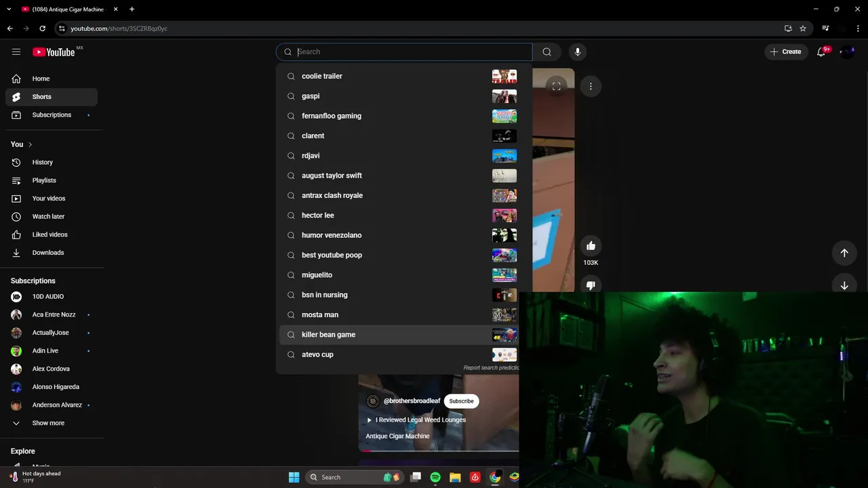Open the YouTube hamburger guide menu
This screenshot has width=868, height=488.
click(x=16, y=52)
